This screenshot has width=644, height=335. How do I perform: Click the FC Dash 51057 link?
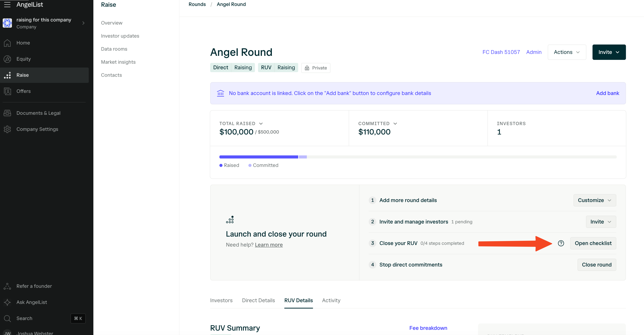[x=501, y=52]
